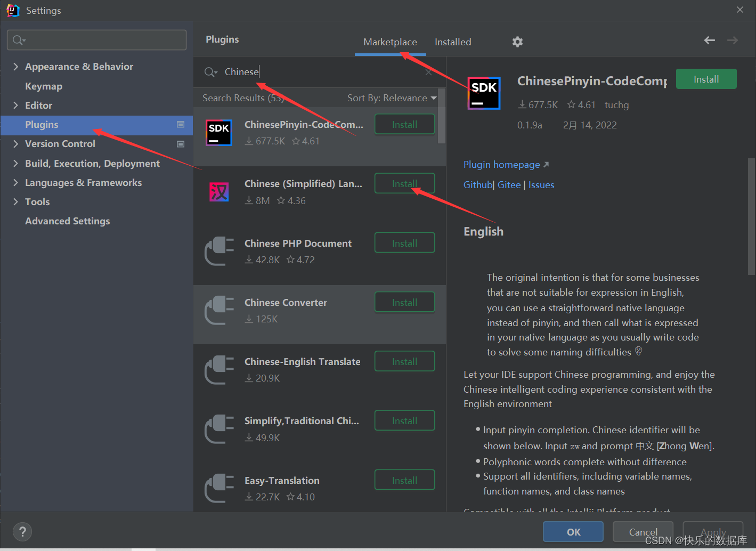756x551 pixels.
Task: Install Chinese Converter plugin
Action: click(404, 302)
